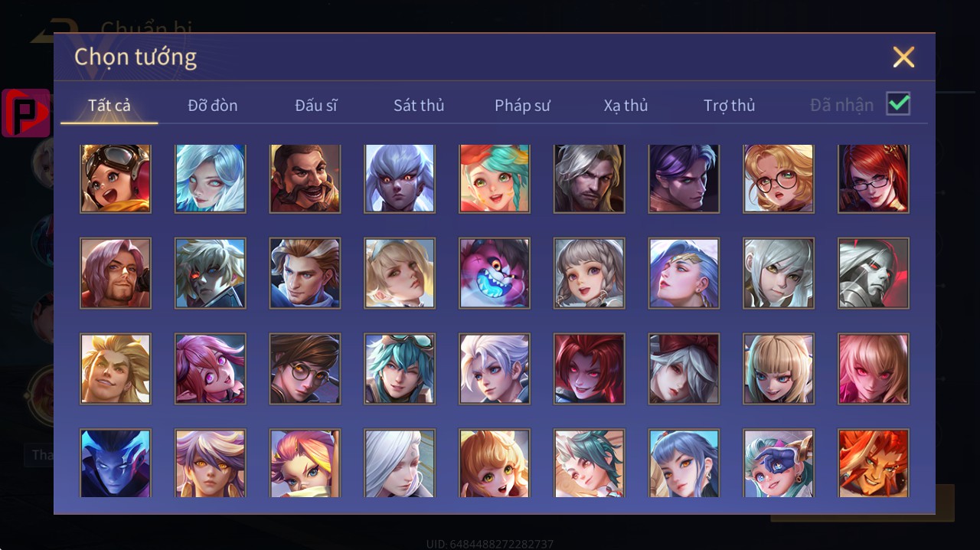Show the Pháp sư heroes
The image size is (980, 550).
pyautogui.click(x=522, y=106)
